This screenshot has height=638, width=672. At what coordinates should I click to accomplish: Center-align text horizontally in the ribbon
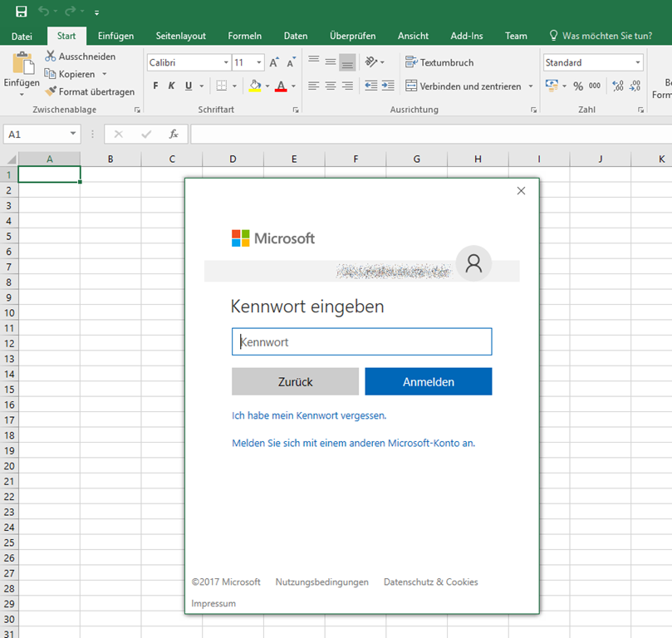pyautogui.click(x=331, y=86)
